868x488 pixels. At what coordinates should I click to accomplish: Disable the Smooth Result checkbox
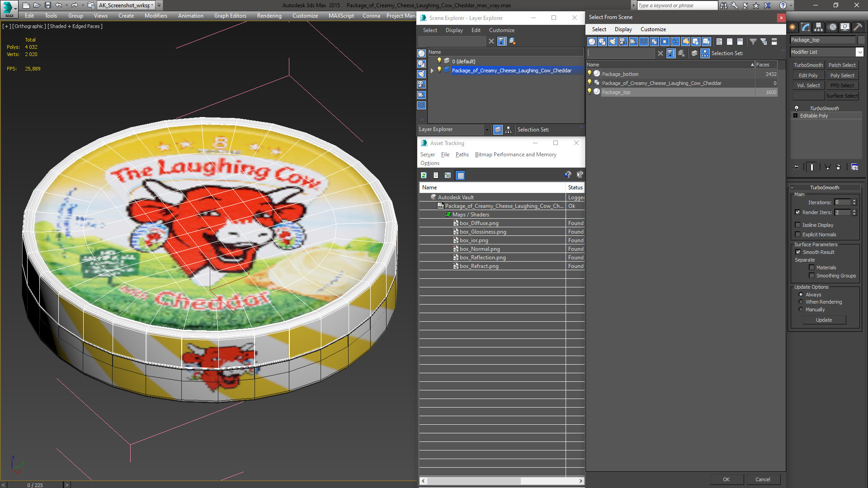(798, 252)
